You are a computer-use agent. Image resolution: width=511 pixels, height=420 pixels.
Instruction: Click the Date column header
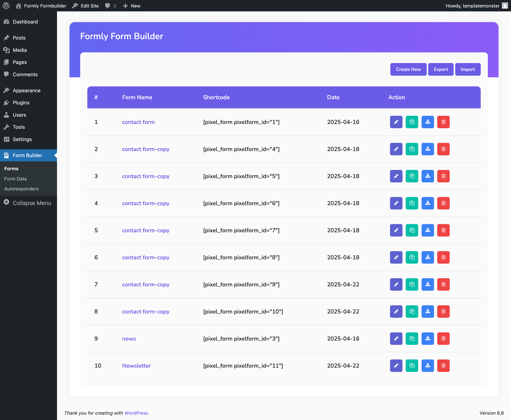333,97
